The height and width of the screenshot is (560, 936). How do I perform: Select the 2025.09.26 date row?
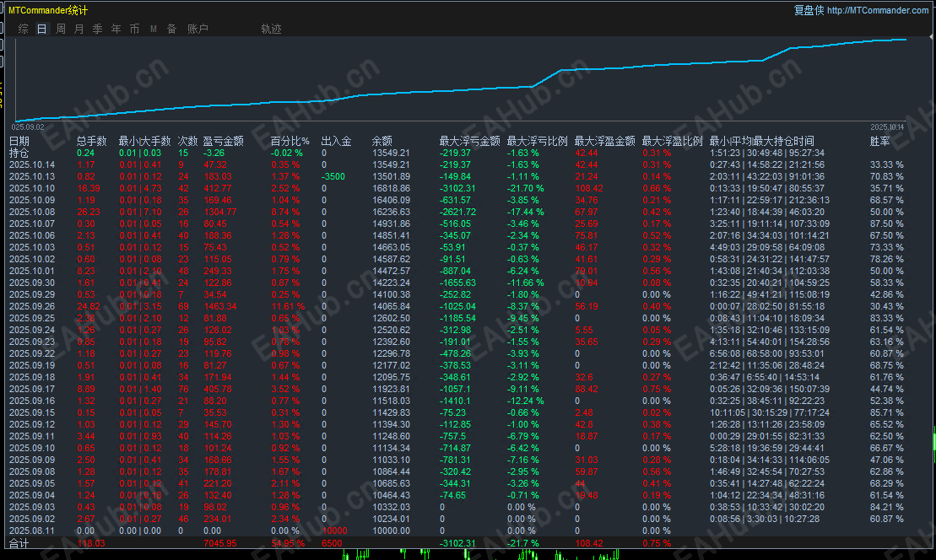coord(32,306)
